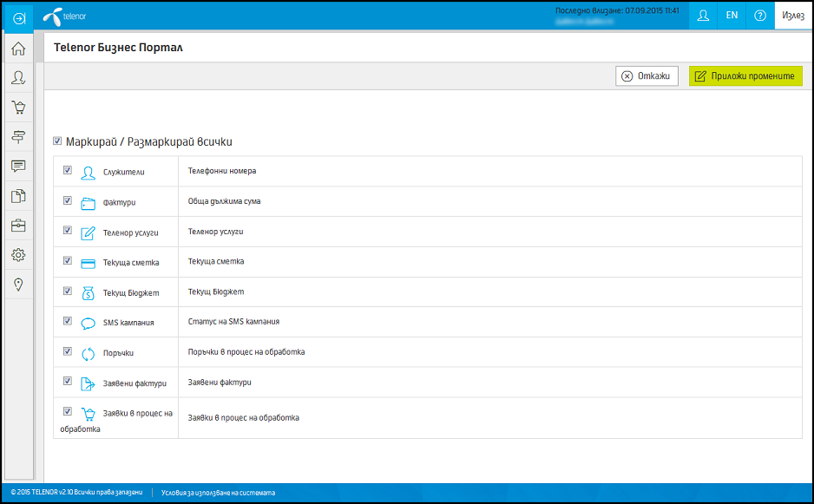814x504 pixels.
Task: Open the shopping cart icon in sidebar
Action: (18, 108)
